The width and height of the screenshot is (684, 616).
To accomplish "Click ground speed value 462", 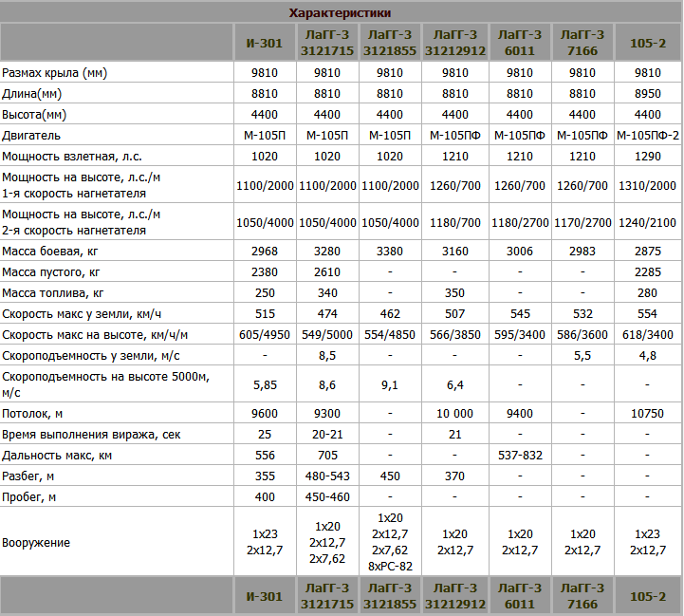I will 390,314.
